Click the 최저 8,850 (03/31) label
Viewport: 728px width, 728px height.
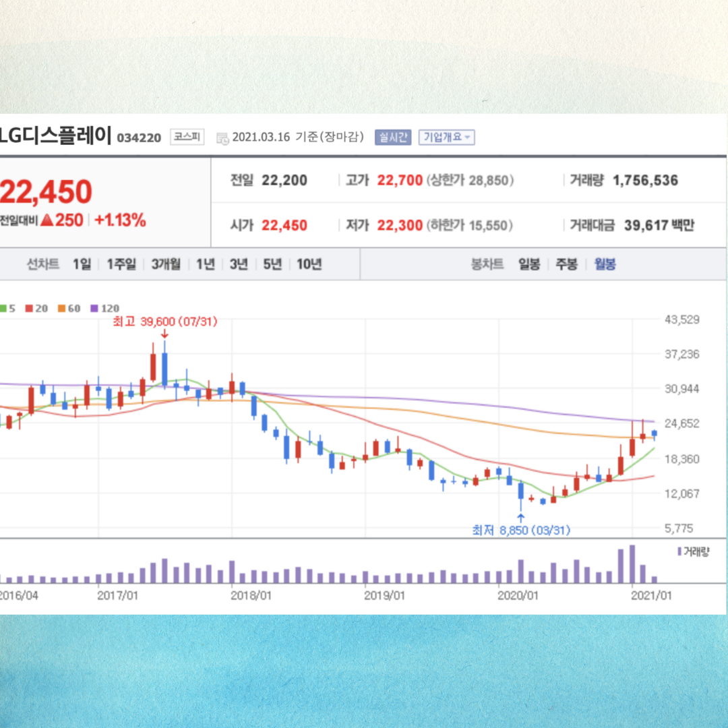pyautogui.click(x=521, y=530)
